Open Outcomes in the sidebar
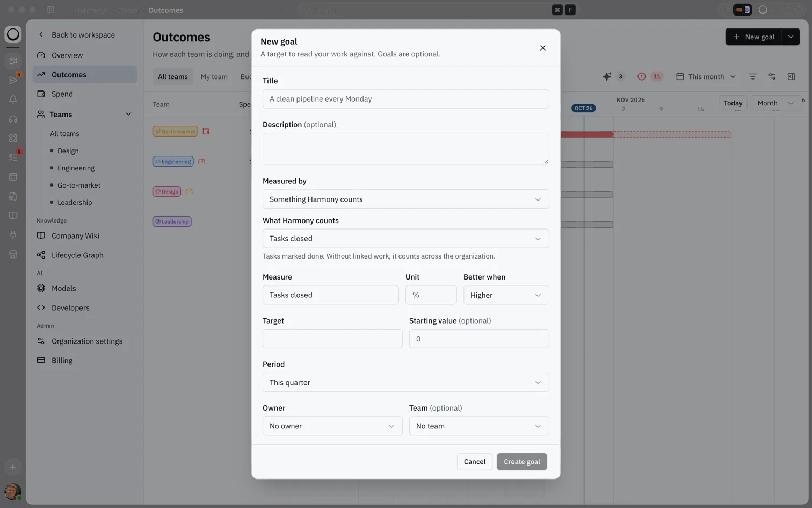 point(85,74)
